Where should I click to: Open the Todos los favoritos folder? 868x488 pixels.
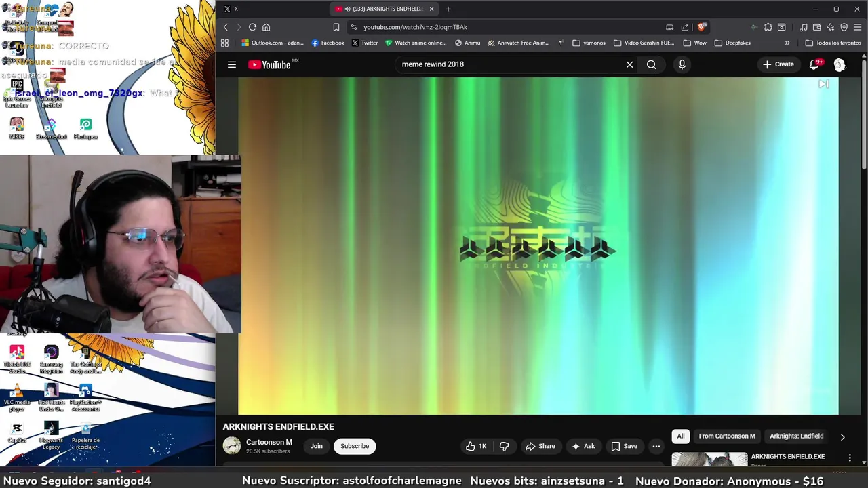(833, 43)
